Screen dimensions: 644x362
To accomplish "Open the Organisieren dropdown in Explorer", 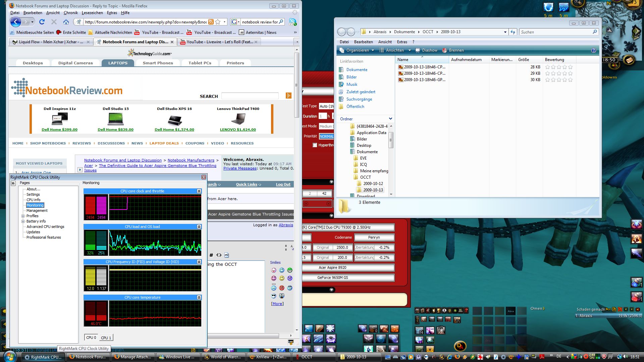I will pos(357,50).
